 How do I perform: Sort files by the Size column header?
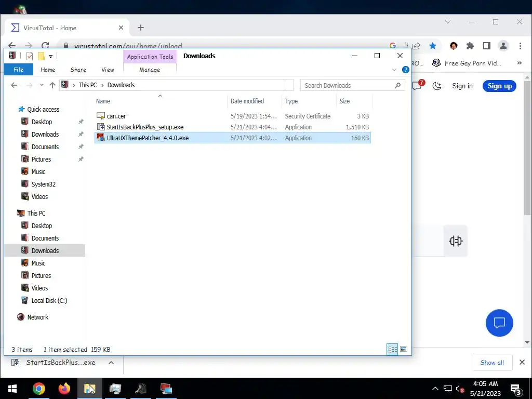pyautogui.click(x=354, y=101)
